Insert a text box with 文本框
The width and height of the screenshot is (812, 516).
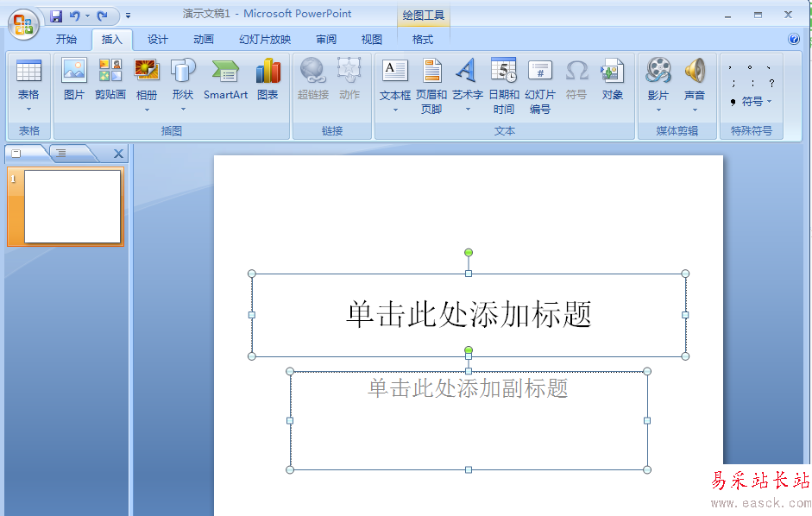coord(395,79)
